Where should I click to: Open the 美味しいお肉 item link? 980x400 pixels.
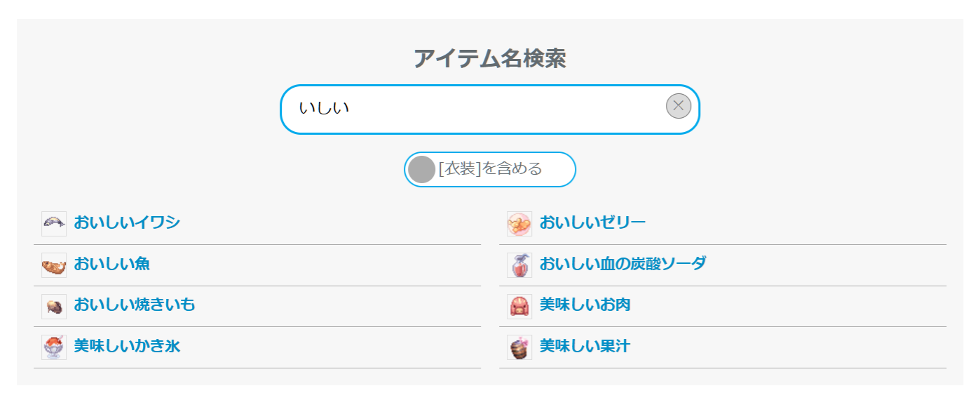(x=585, y=305)
